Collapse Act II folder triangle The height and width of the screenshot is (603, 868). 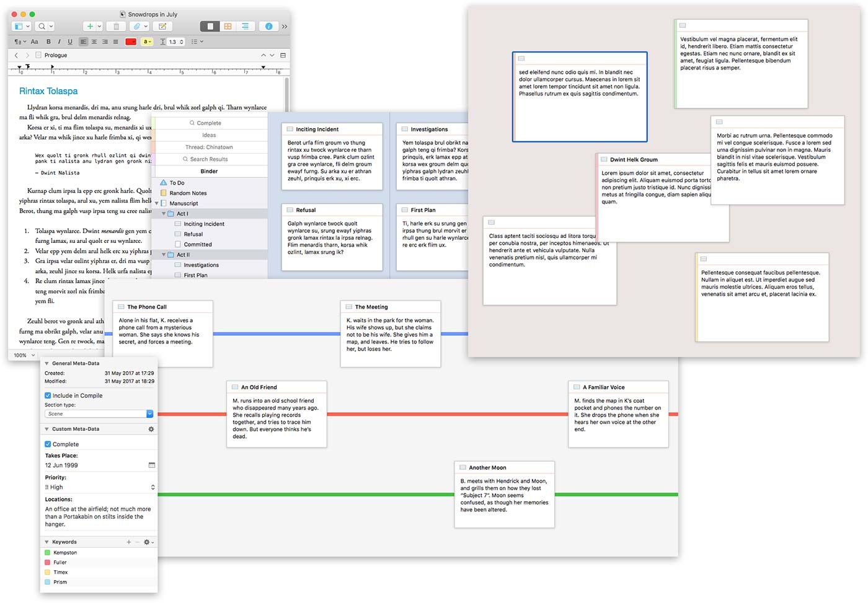[x=164, y=255]
